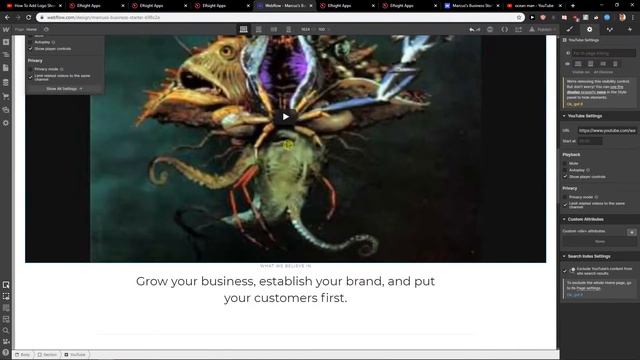640x360 pixels.
Task: Enable Autoplay checkbox in right Playback settings
Action: point(565,170)
